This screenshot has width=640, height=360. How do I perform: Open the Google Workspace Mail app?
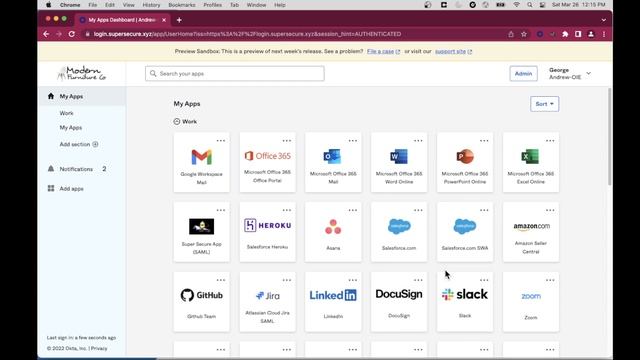pyautogui.click(x=202, y=162)
